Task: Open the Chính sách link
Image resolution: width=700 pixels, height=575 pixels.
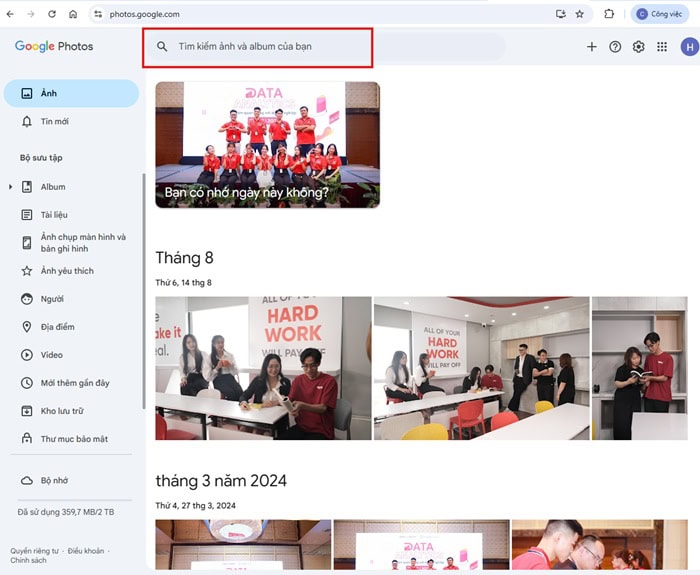Action: point(28,560)
